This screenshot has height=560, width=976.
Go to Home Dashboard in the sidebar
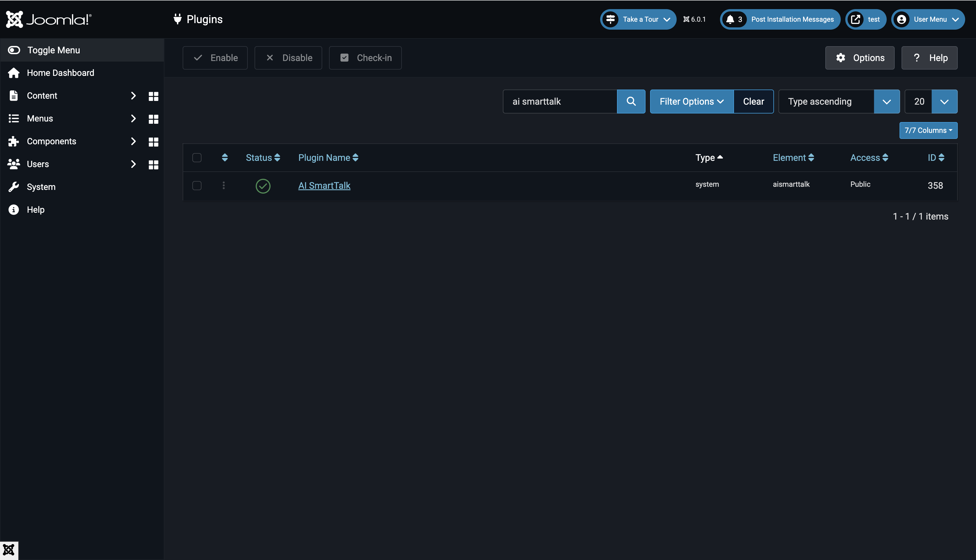point(61,73)
